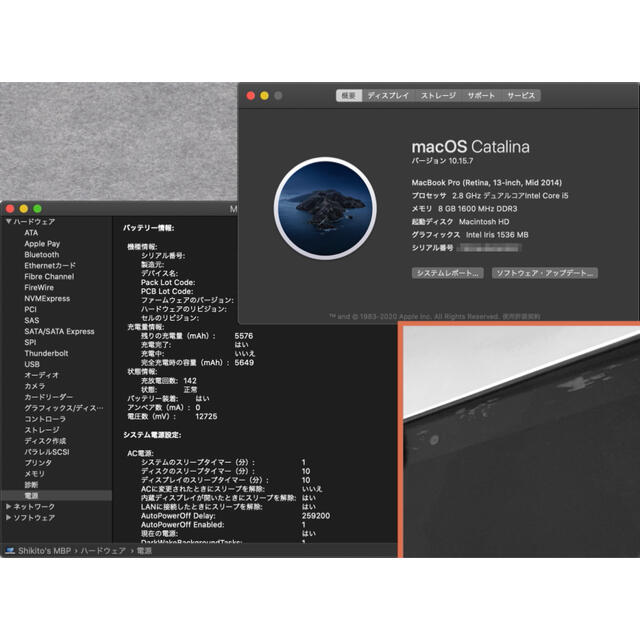Select SAS in the sidebar
The image size is (640, 640).
[x=31, y=320]
